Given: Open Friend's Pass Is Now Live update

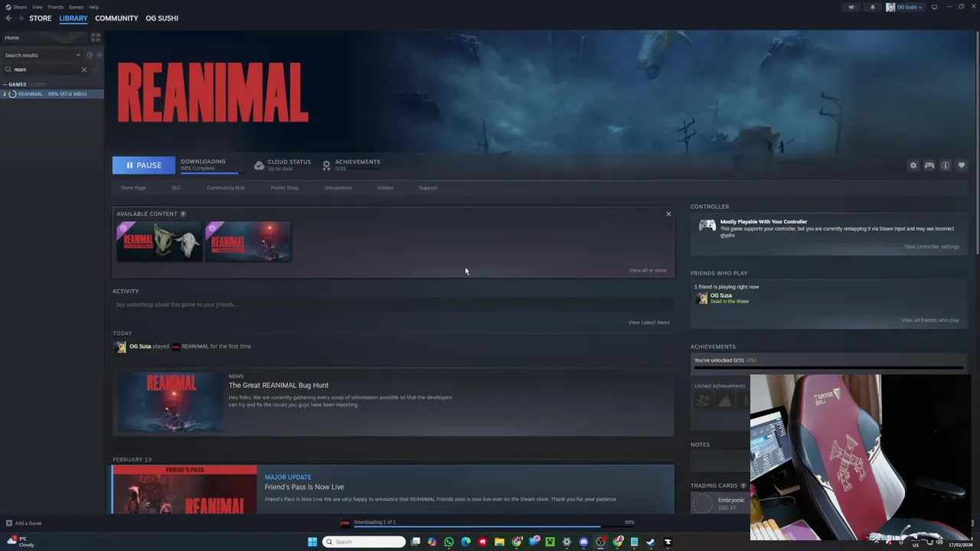Looking at the screenshot, I should 393,489.
